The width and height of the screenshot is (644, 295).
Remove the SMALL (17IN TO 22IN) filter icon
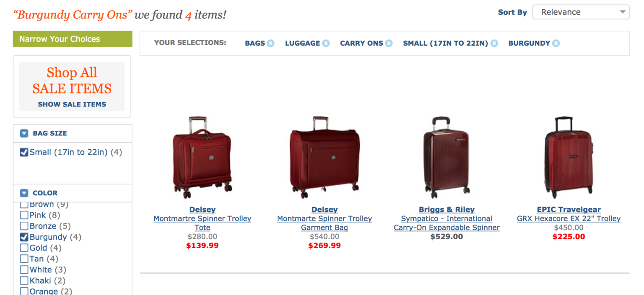tap(494, 43)
